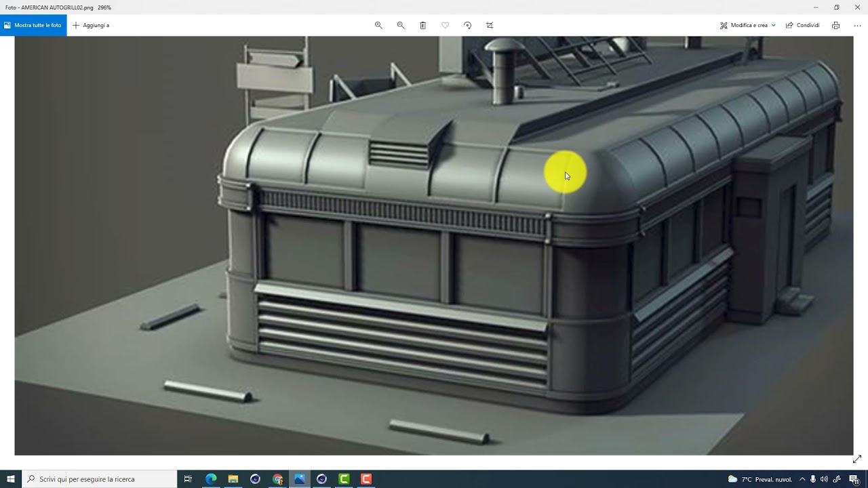
Task: Enter full screen with diagonal arrows icon
Action: 856,460
